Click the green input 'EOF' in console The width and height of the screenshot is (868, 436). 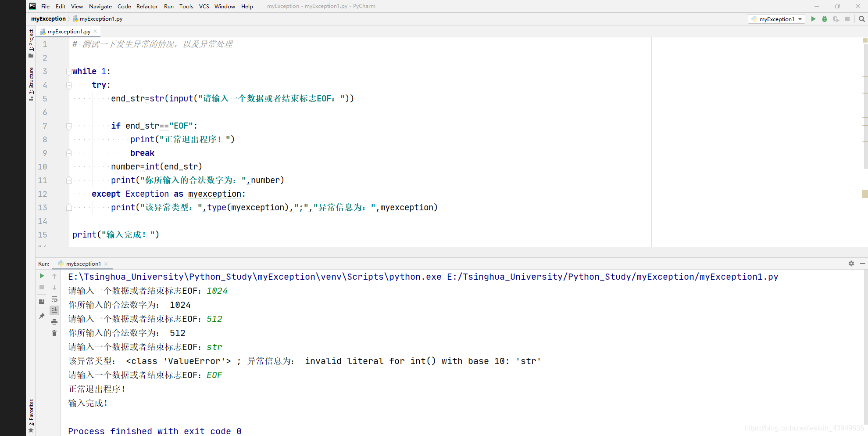[214, 375]
